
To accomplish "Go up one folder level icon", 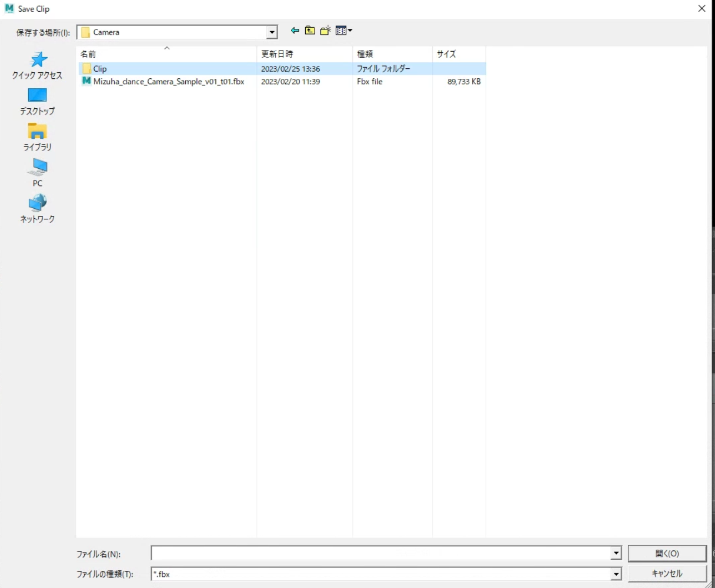I will (x=310, y=31).
